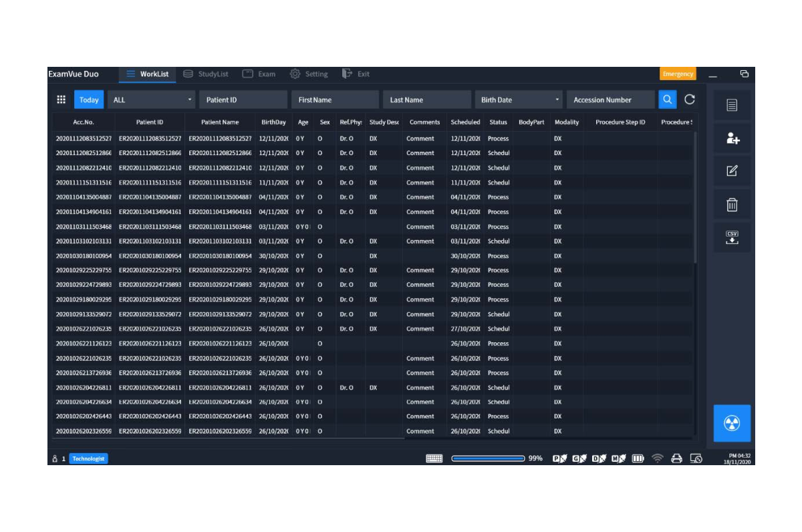Refresh the worklist with circular arrow

click(x=690, y=100)
